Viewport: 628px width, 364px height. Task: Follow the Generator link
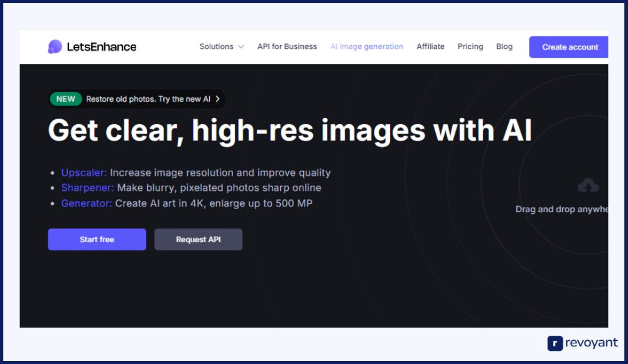tap(86, 203)
